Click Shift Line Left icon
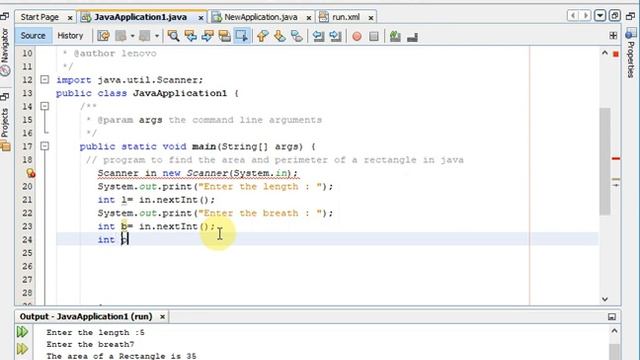640x360 pixels. [318, 36]
